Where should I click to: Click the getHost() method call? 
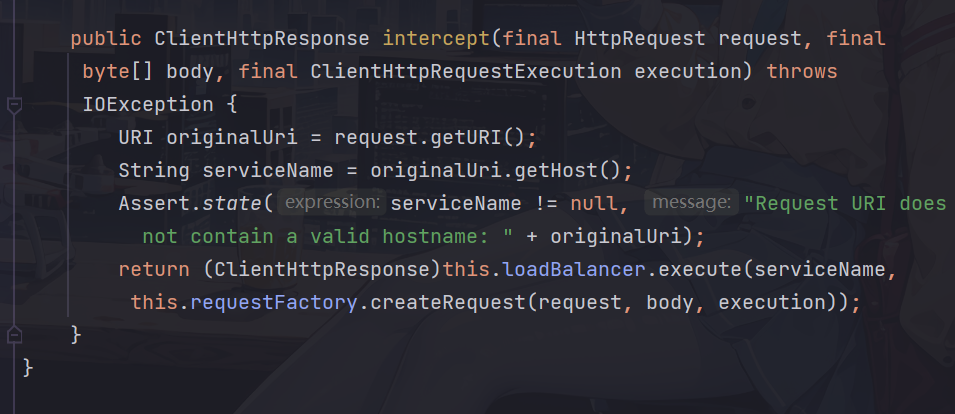click(x=567, y=170)
